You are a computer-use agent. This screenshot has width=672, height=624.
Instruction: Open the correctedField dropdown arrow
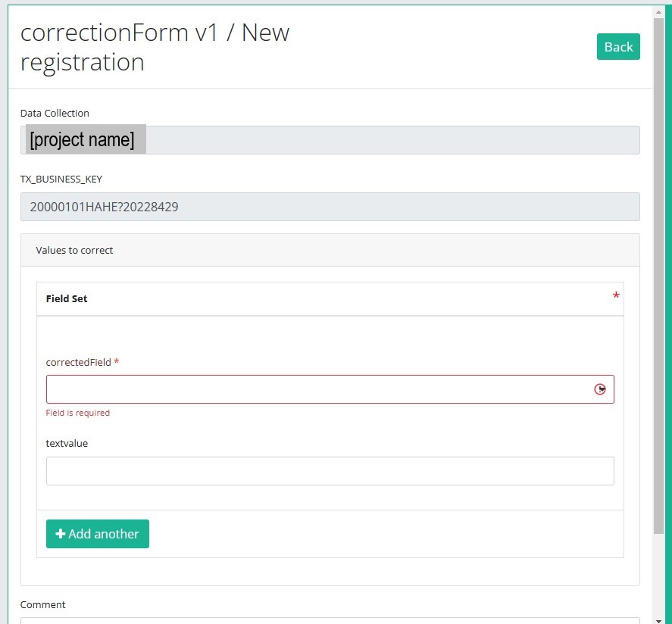pyautogui.click(x=600, y=389)
